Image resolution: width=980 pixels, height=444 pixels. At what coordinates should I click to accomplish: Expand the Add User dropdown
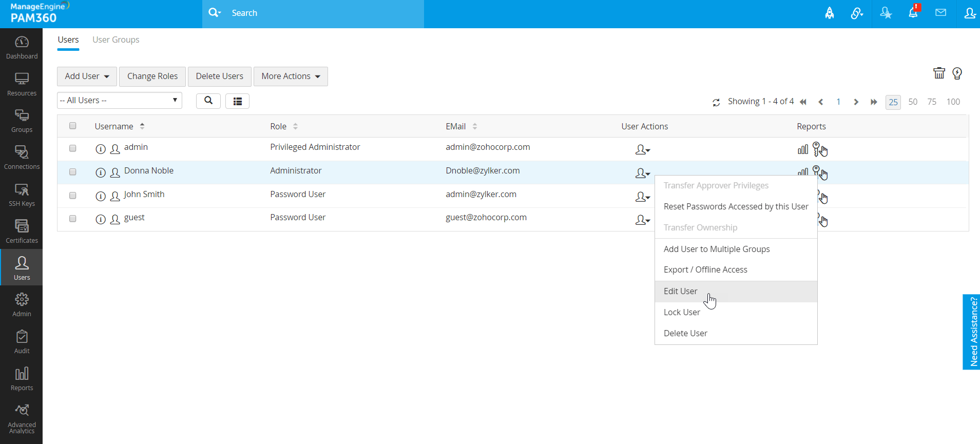point(87,76)
